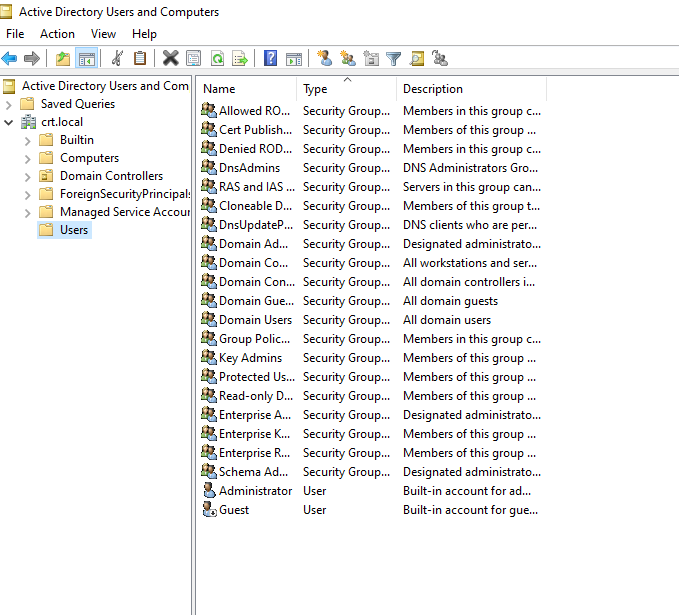Click Domain Controllers OU folder icon
Viewport: 679px width, 615px height.
pyautogui.click(x=46, y=175)
